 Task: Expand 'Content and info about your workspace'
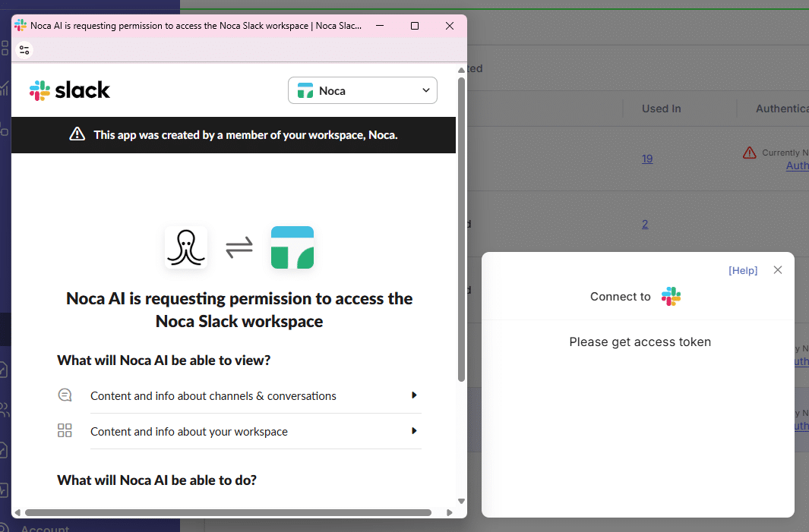256,432
